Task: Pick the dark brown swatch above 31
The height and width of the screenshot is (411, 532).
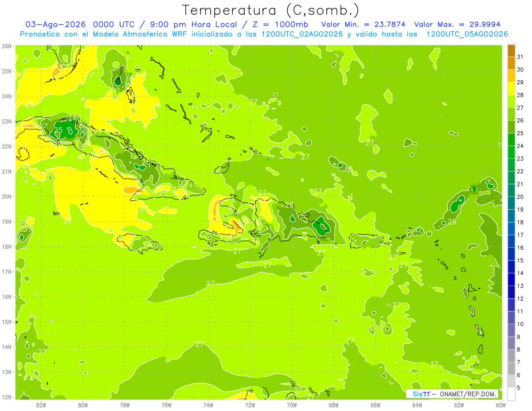Action: pos(511,51)
